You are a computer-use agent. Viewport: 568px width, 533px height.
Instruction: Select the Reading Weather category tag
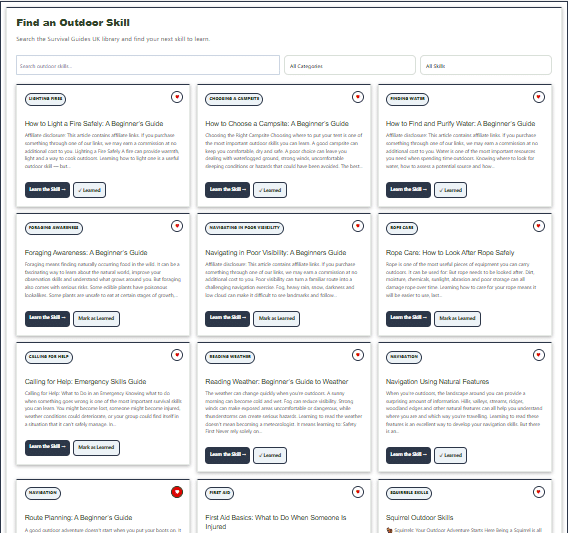tap(230, 357)
